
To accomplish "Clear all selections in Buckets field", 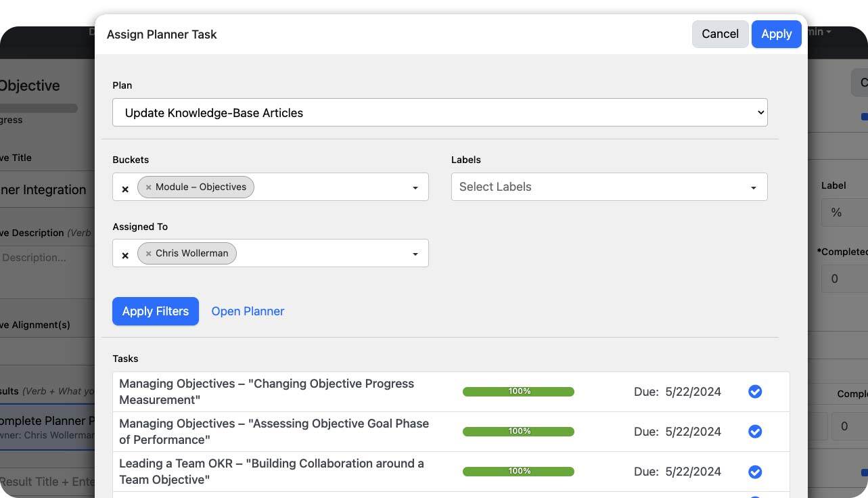I will pos(125,189).
